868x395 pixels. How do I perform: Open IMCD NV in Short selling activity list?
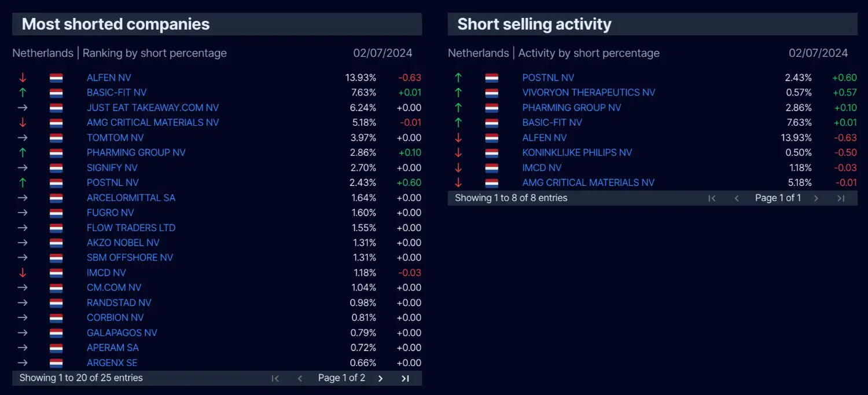click(542, 168)
